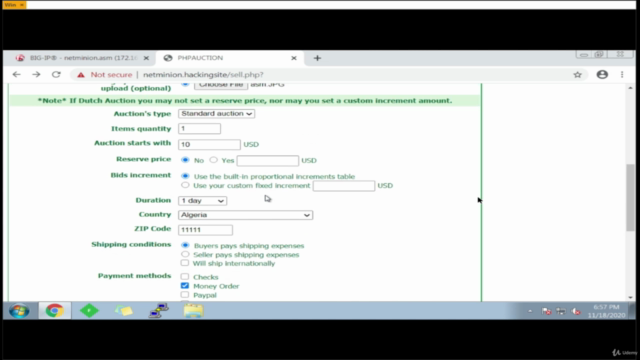Screen dimensions: 640x360
Task: Click the Shipping conditions label
Action: [x=131, y=244]
